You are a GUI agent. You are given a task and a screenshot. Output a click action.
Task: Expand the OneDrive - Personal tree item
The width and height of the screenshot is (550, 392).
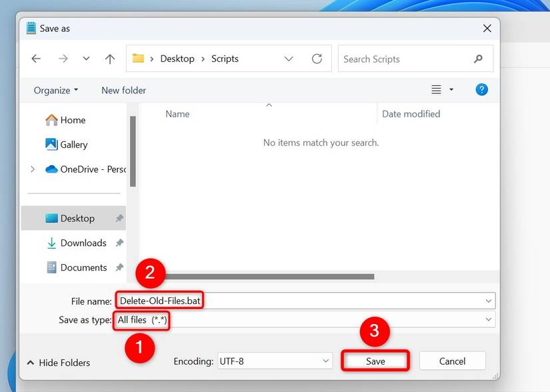pyautogui.click(x=32, y=169)
